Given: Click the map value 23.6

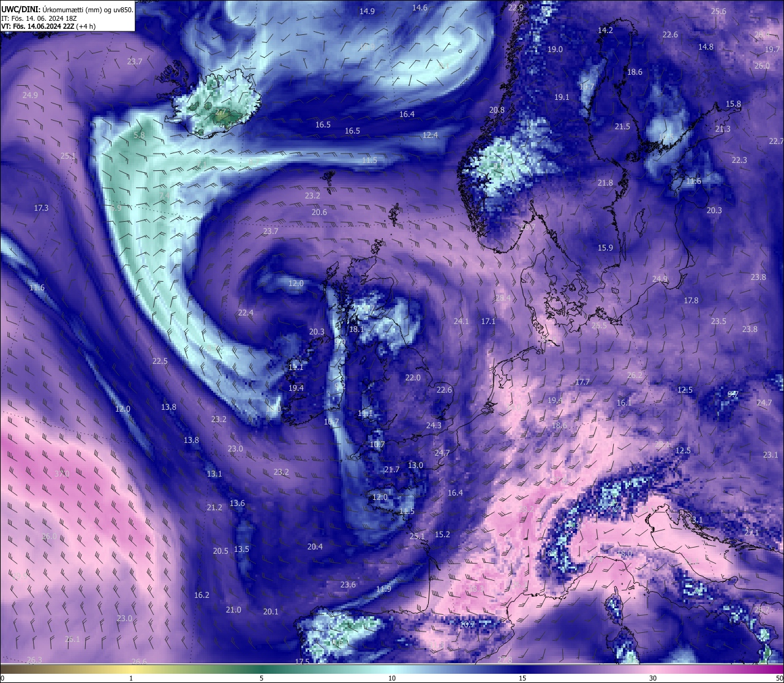Looking at the screenshot, I should [348, 584].
